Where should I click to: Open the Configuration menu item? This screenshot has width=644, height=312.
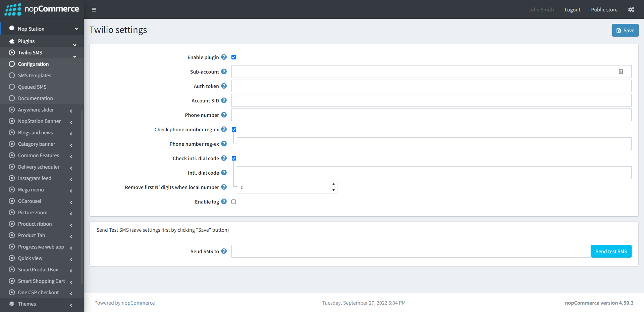(42, 64)
